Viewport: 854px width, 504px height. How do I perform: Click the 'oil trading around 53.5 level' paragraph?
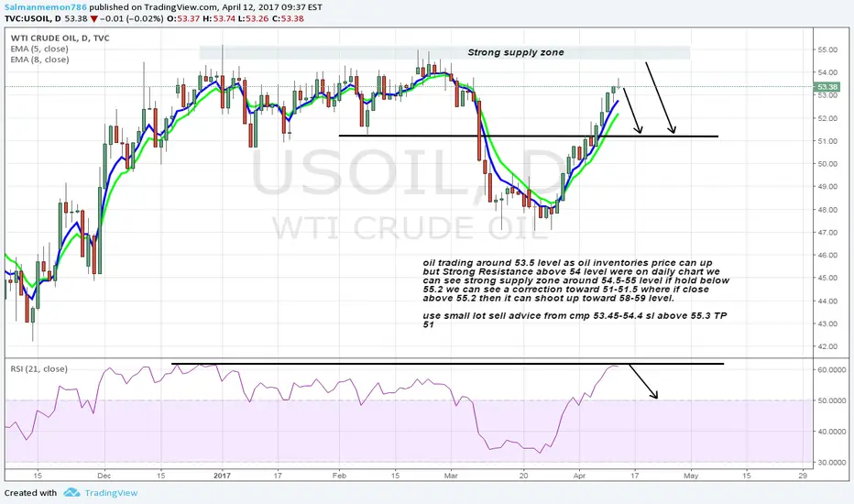pyautogui.click(x=576, y=280)
